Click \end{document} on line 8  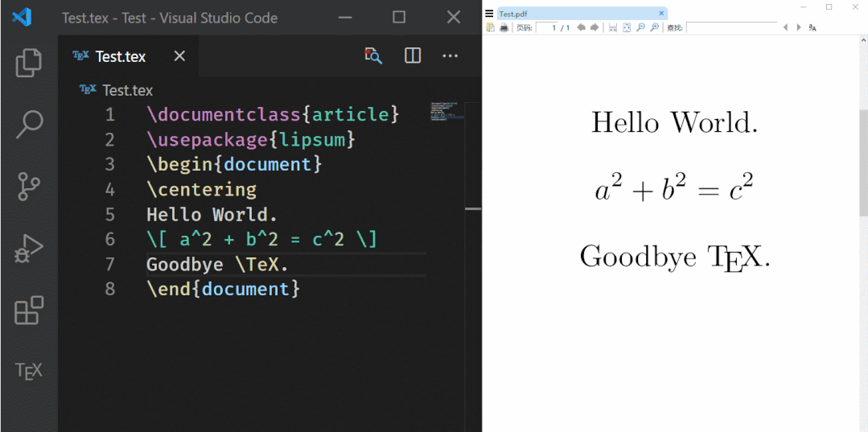coord(223,289)
